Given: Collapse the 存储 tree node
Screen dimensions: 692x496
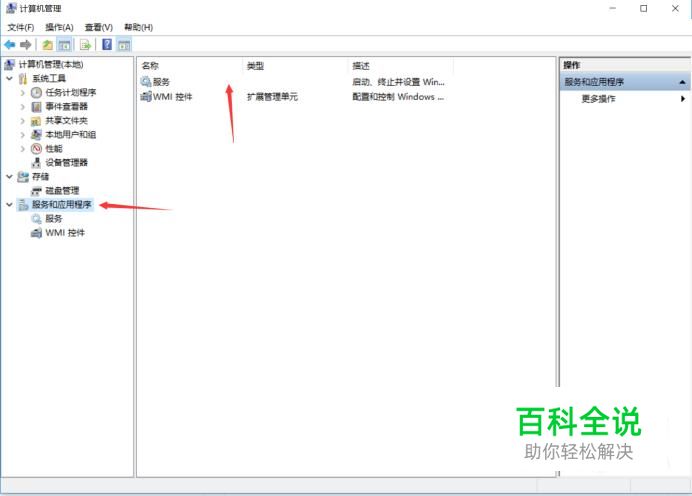Looking at the screenshot, I should coord(9,177).
